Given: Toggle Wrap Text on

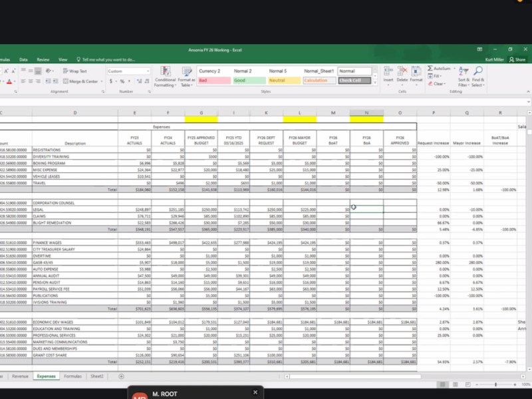Looking at the screenshot, I should point(74,71).
